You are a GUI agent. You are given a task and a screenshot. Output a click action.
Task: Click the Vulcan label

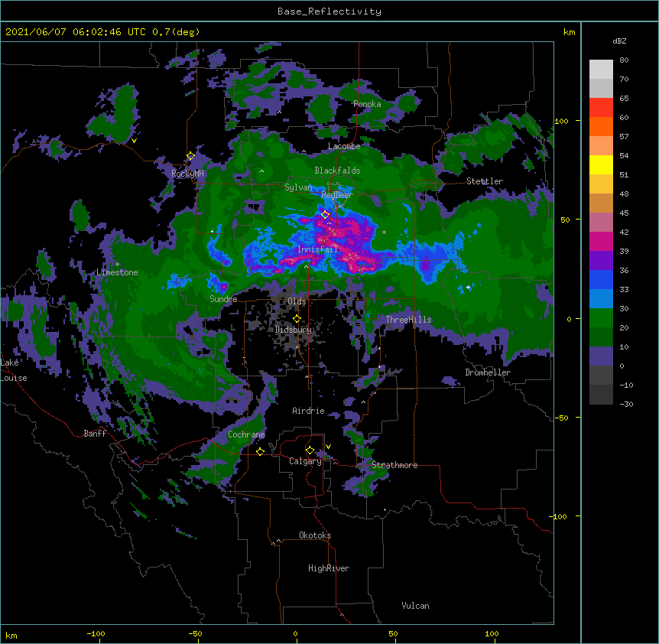pos(415,606)
